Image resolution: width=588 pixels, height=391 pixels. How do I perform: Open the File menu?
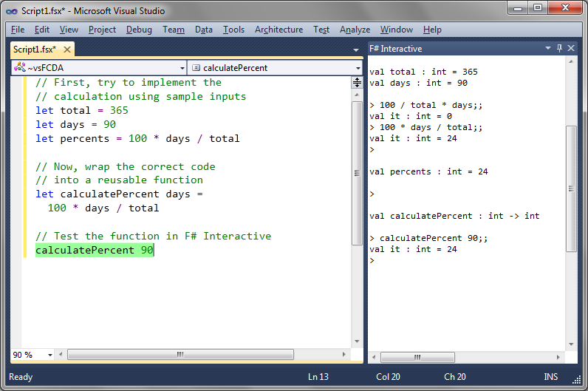(x=18, y=30)
